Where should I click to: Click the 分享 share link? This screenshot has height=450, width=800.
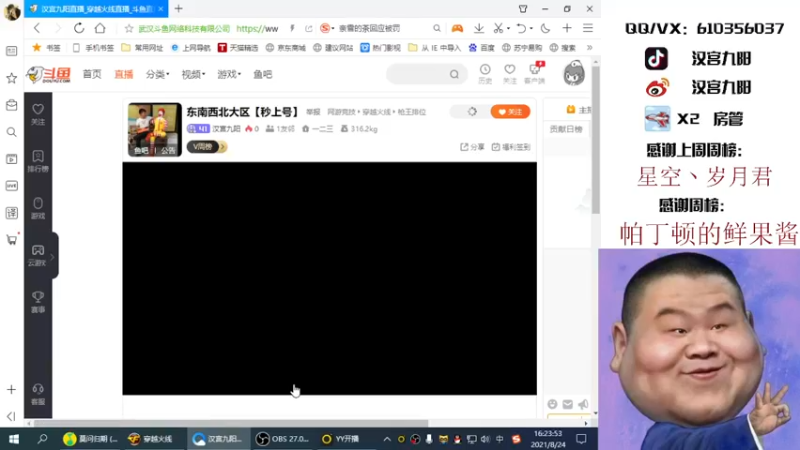point(472,147)
